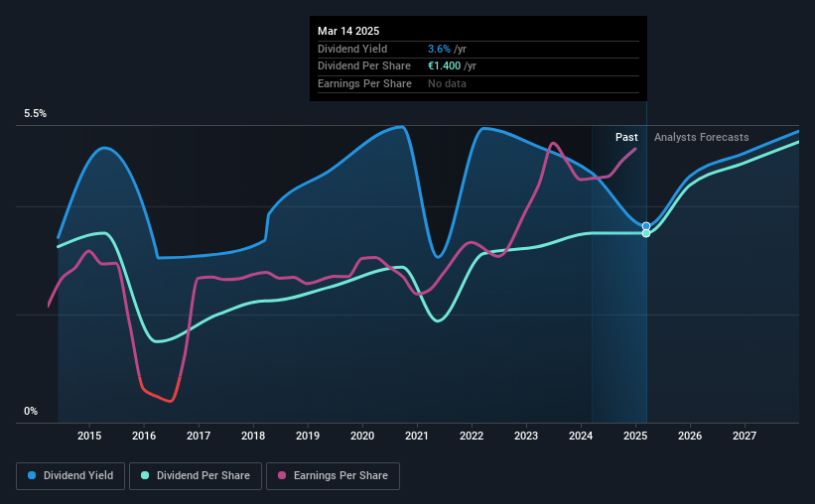The width and height of the screenshot is (815, 504).
Task: Select the blue Dividend Yield data point marker
Action: pos(646,226)
